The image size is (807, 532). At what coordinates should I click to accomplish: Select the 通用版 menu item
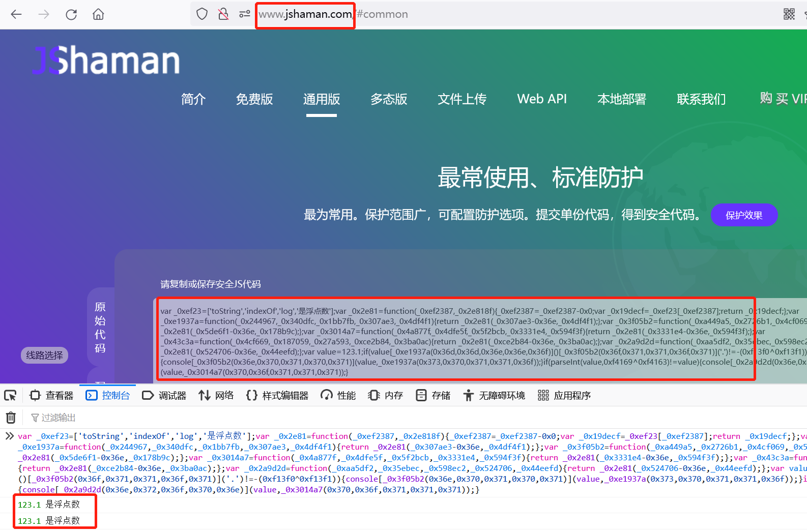tap(322, 99)
